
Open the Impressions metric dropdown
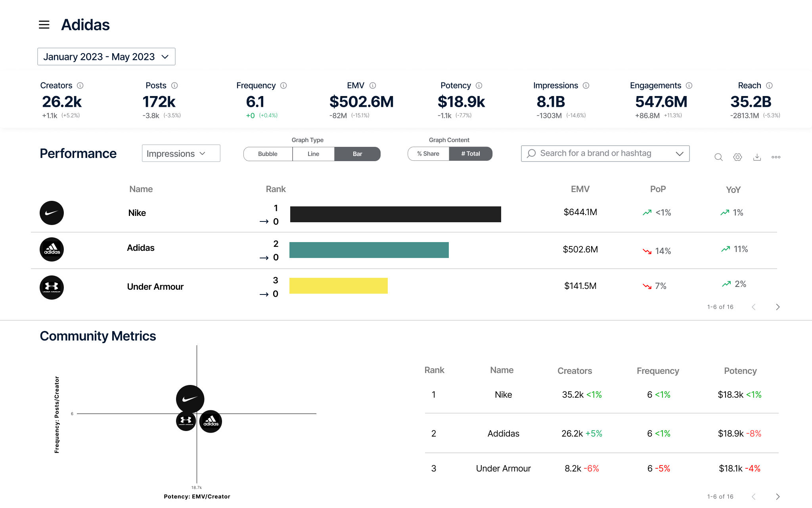click(181, 153)
